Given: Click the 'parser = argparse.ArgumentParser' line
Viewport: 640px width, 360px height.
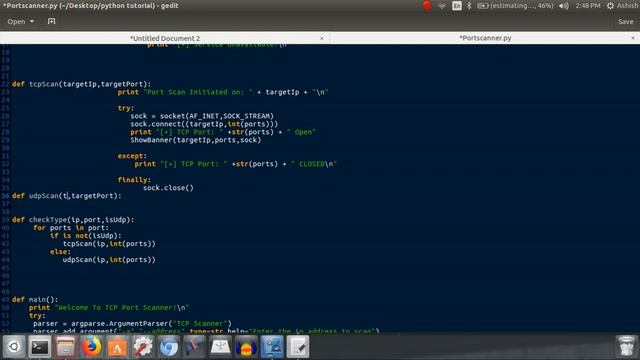Looking at the screenshot, I should click(x=132, y=324).
